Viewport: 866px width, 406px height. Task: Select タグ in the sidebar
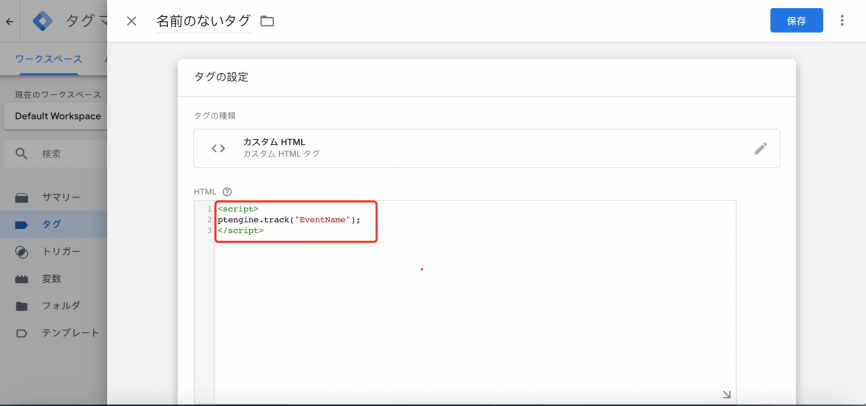(54, 224)
